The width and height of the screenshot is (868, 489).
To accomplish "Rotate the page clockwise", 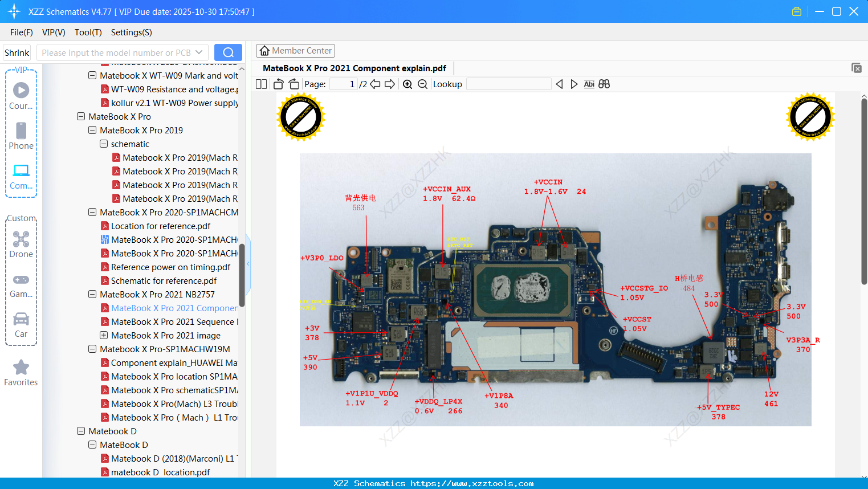I will pos(294,84).
